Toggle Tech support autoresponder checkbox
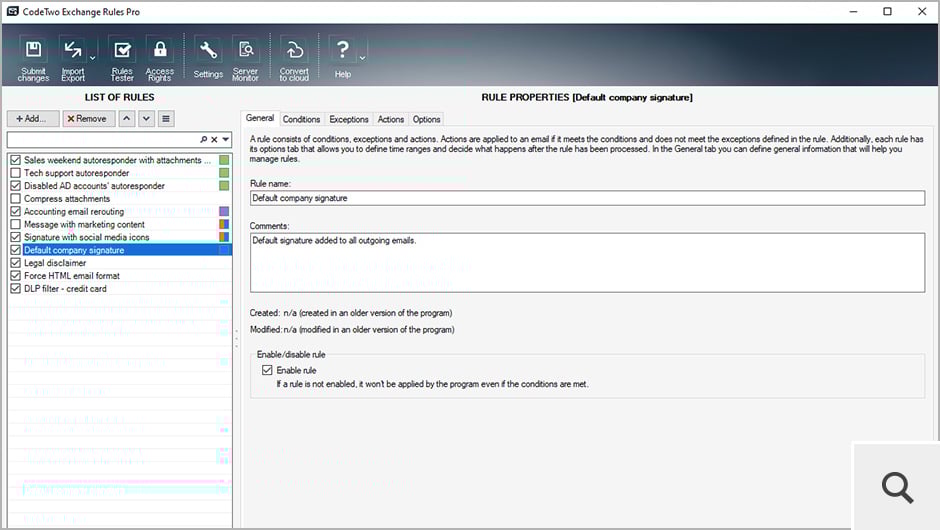Image resolution: width=940 pixels, height=530 pixels. 16,173
